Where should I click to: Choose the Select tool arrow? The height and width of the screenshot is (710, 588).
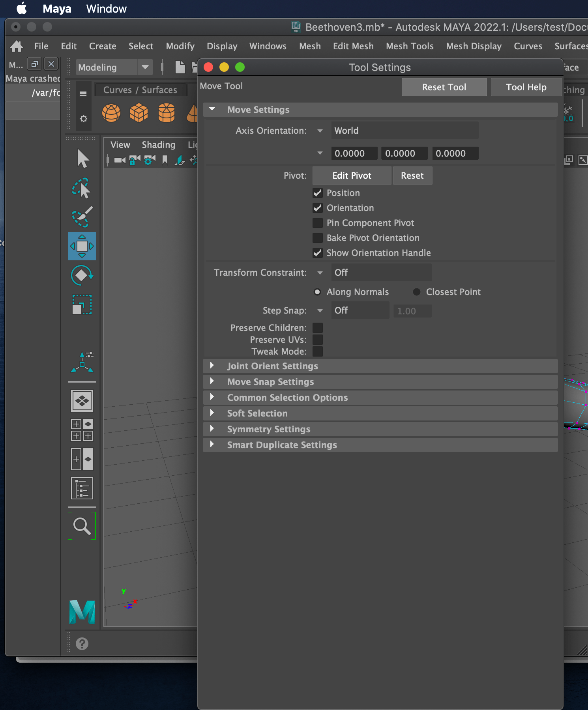pyautogui.click(x=82, y=159)
